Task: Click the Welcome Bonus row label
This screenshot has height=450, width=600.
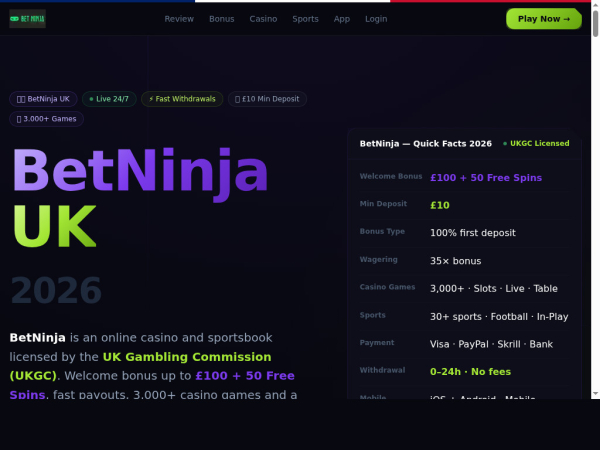Action: coord(391,176)
